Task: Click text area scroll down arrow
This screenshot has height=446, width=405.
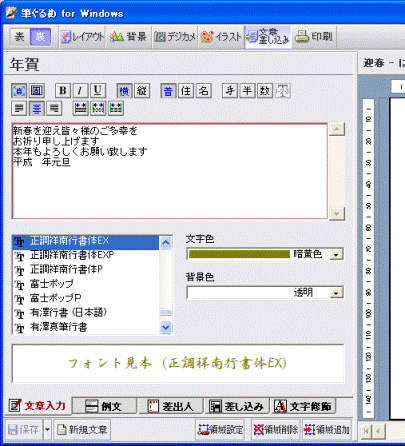Action: pyautogui.click(x=337, y=213)
